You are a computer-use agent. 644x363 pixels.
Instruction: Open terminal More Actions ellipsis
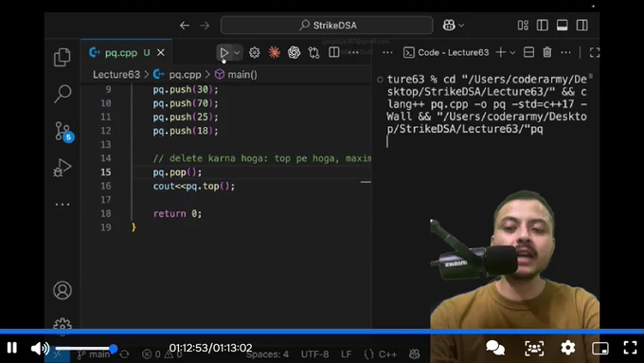pos(565,53)
